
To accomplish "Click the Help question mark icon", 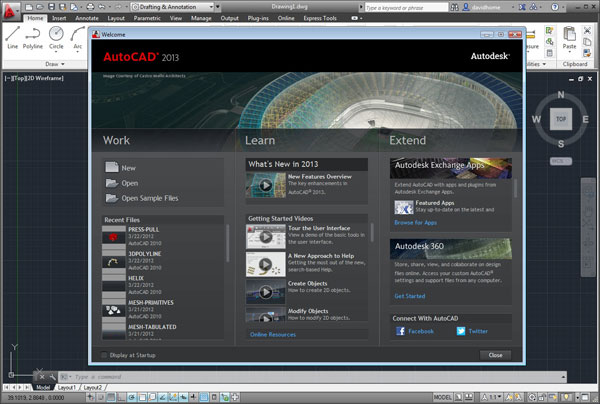I will (x=555, y=7).
